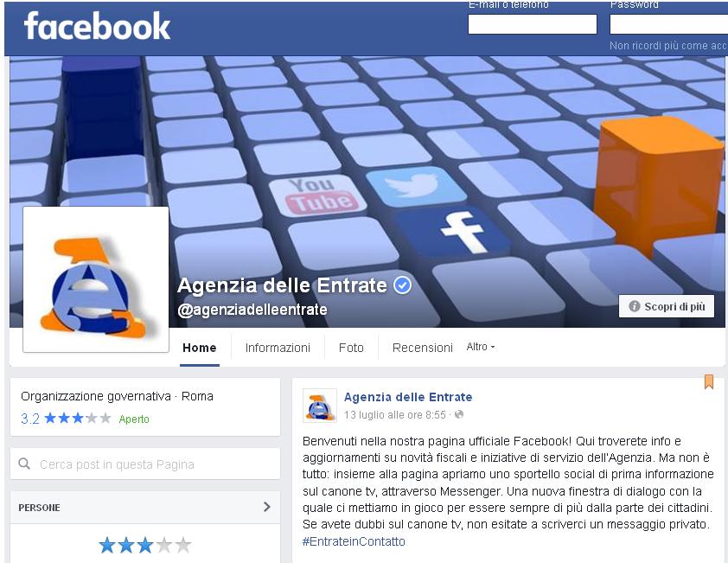This screenshot has height=563, width=728.
Task: Focus the Cerca post in questa Pagina field
Action: click(145, 464)
